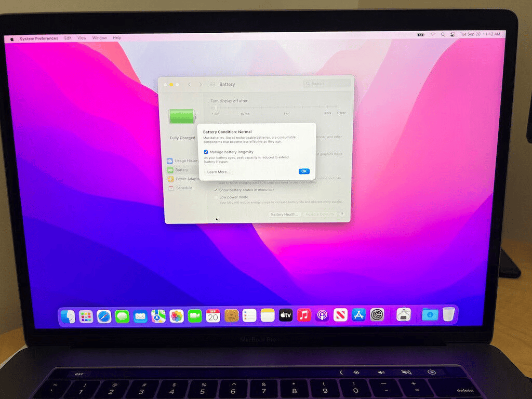Viewport: 532px width, 399px height.
Task: Open News app in the Dock
Action: point(340,315)
